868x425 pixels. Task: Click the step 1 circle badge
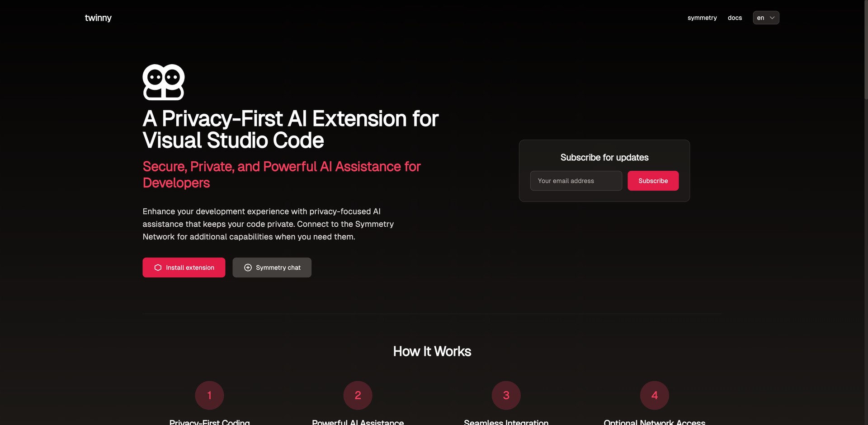pyautogui.click(x=209, y=395)
